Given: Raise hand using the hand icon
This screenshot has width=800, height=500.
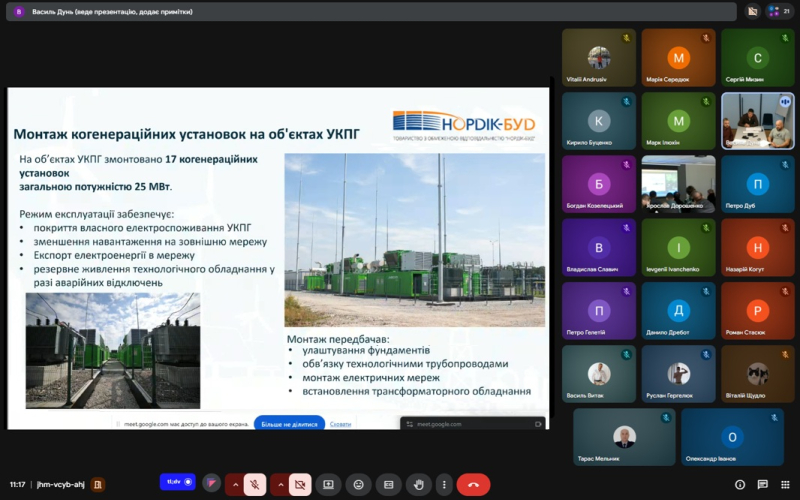Looking at the screenshot, I should 419,485.
